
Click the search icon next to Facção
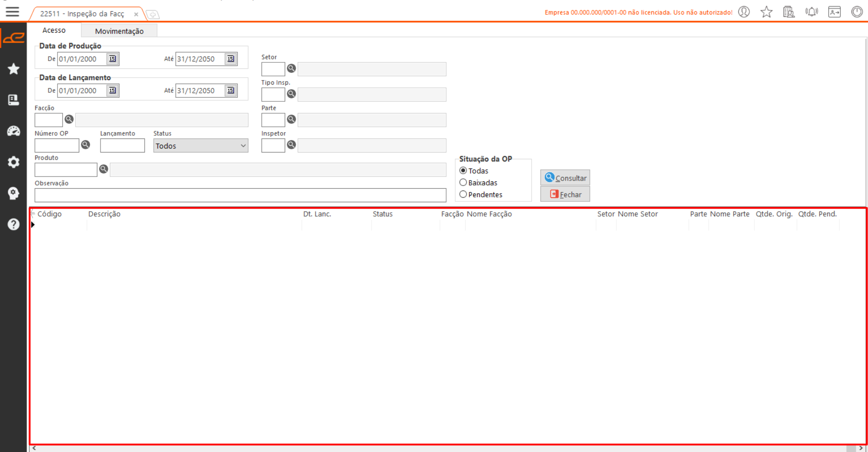(69, 119)
